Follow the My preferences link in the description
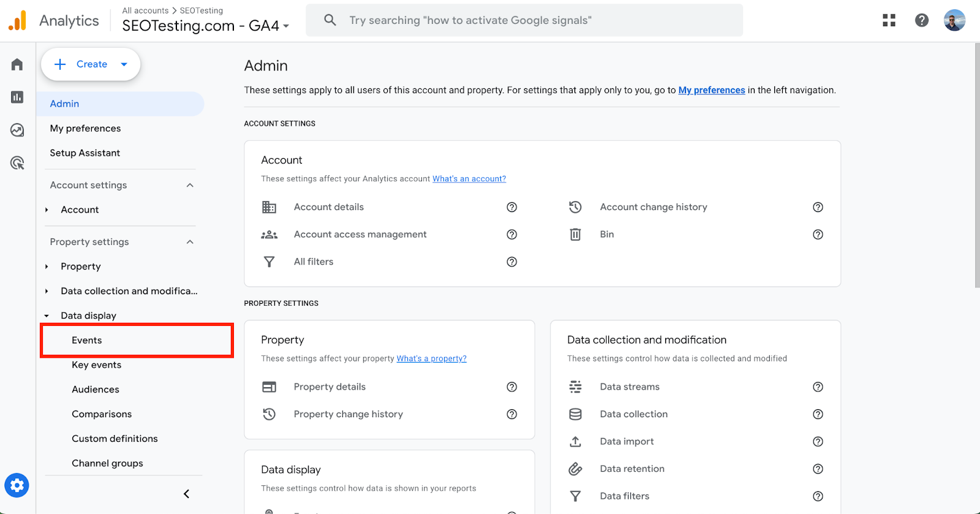980x514 pixels. [x=711, y=90]
